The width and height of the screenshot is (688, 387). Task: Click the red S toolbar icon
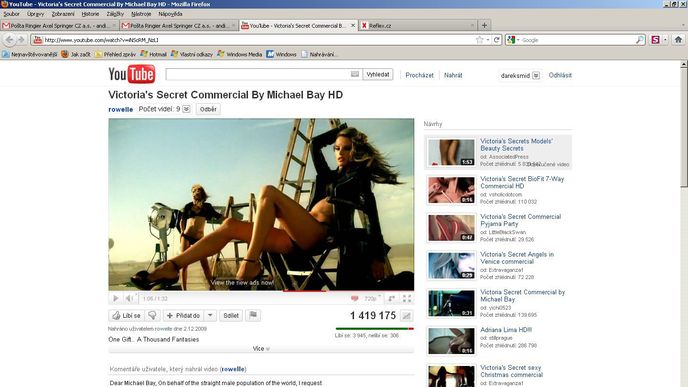click(x=656, y=40)
